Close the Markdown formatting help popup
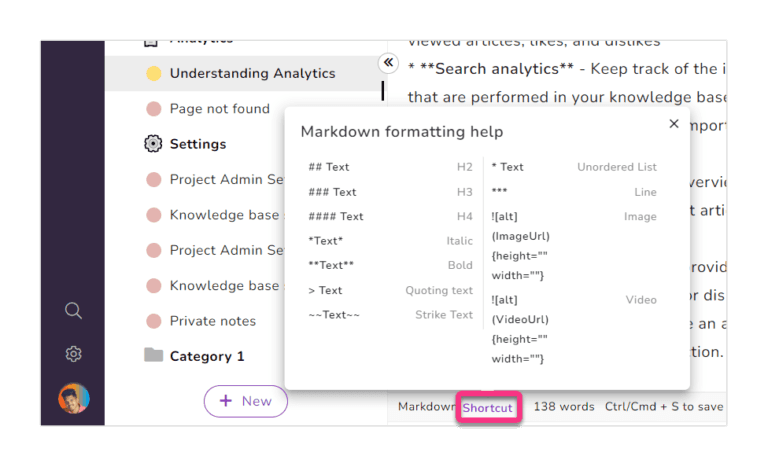Image resolution: width=768 pixels, height=467 pixels. tap(674, 124)
